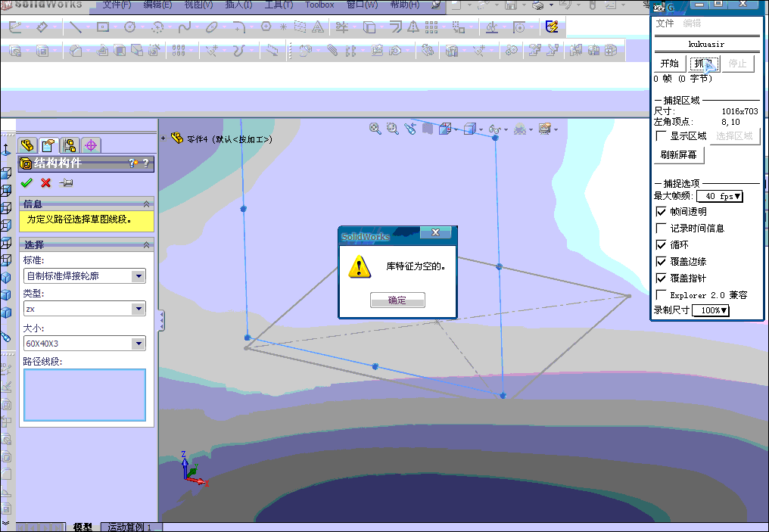This screenshot has height=532, width=769.
Task: Open the FeatureManager design tree tab
Action: [x=27, y=145]
